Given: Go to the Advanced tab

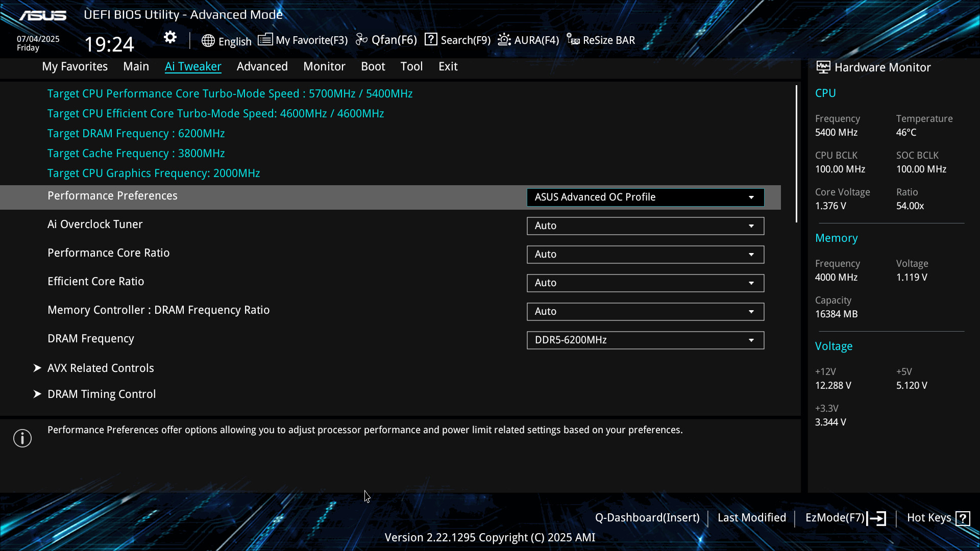Looking at the screenshot, I should [x=262, y=66].
